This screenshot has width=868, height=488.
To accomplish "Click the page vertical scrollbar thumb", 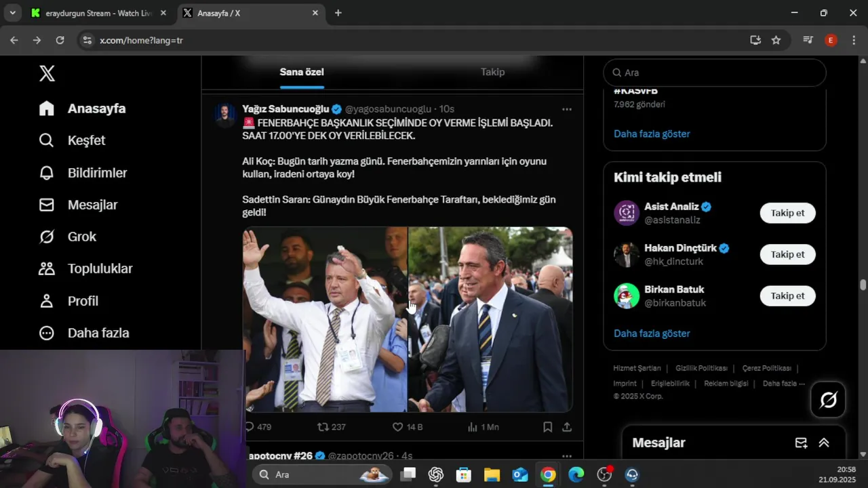I will (x=863, y=285).
